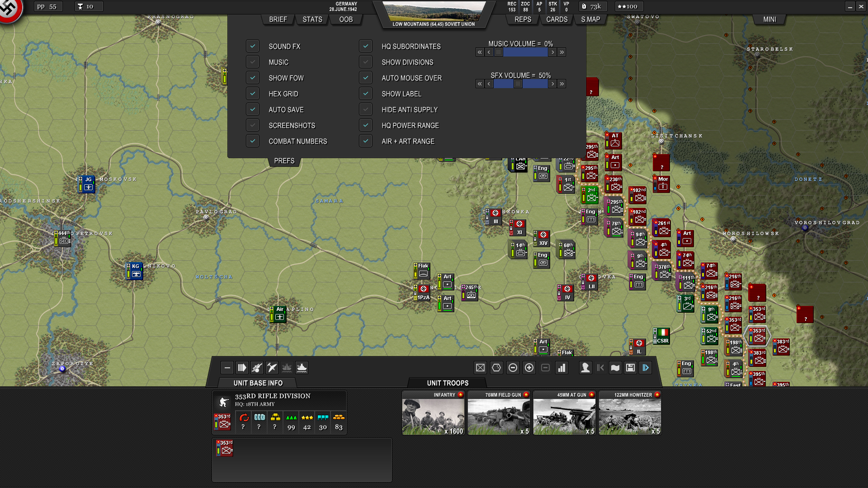Select the JG air unit near Moskovsk

87,184
